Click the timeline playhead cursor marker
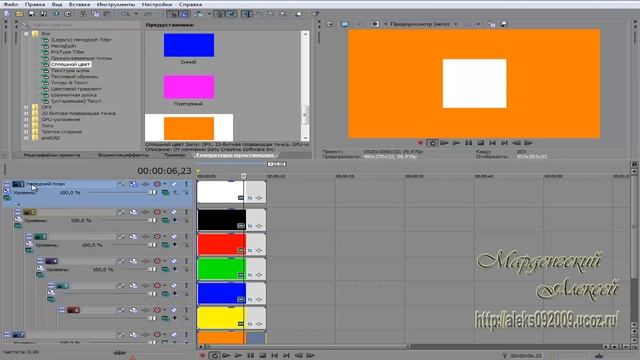Image resolution: width=640 pixels, height=360 pixels. 243,176
